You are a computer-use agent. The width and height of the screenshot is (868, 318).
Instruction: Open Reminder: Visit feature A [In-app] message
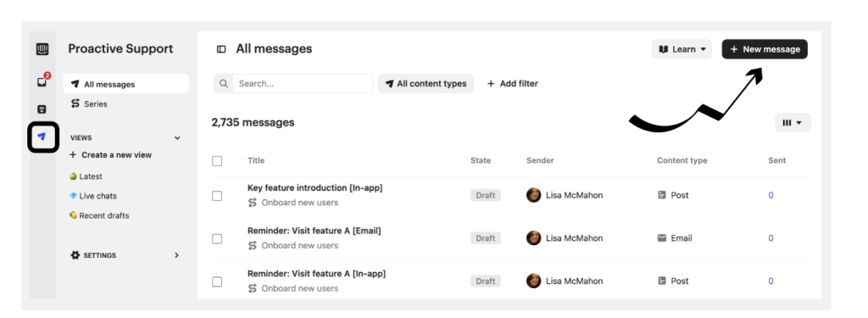pos(317,274)
